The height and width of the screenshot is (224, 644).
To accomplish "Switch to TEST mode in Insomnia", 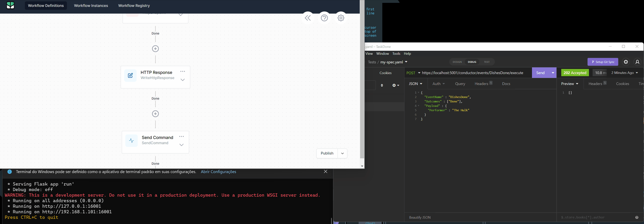I will click(486, 62).
